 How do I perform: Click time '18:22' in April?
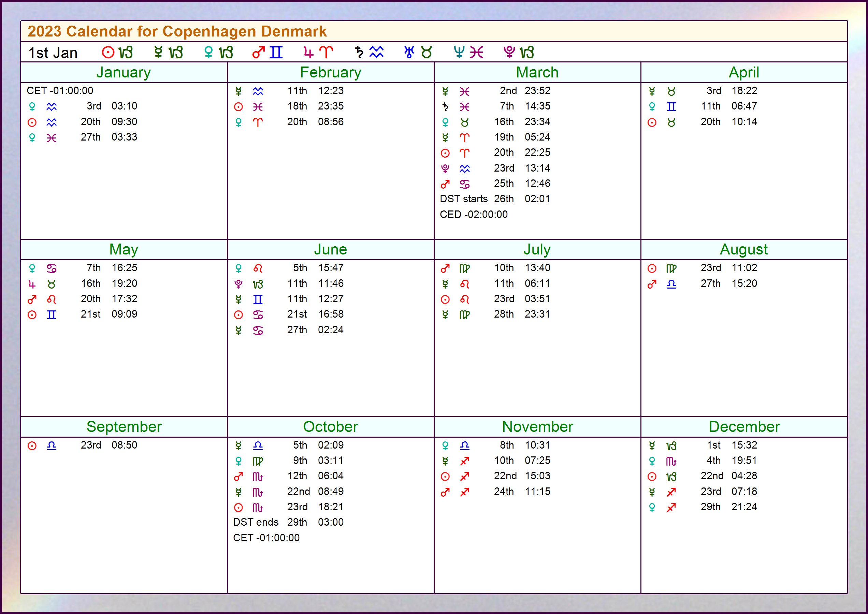[x=744, y=91]
